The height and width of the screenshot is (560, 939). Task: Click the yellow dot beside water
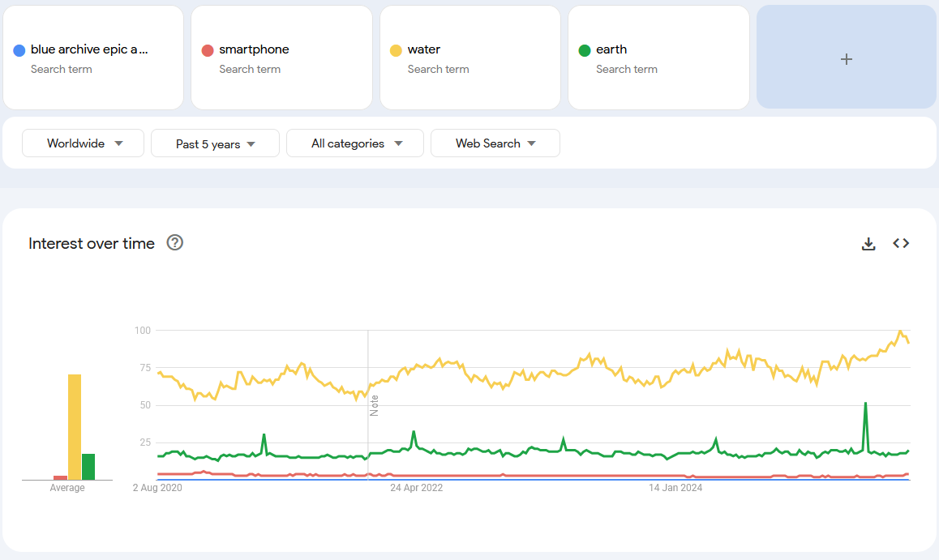[396, 50]
